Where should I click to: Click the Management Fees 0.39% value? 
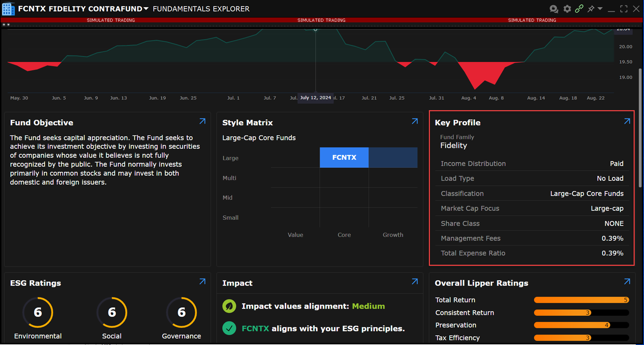[x=613, y=238]
